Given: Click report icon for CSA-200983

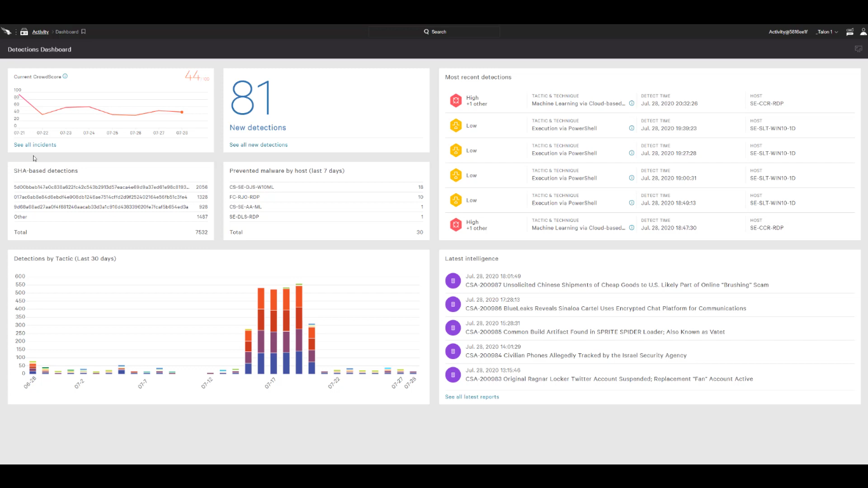Looking at the screenshot, I should pos(452,374).
